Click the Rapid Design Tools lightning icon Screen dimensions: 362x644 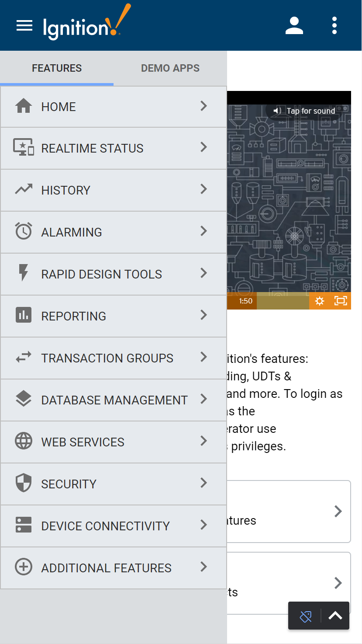[x=24, y=273]
